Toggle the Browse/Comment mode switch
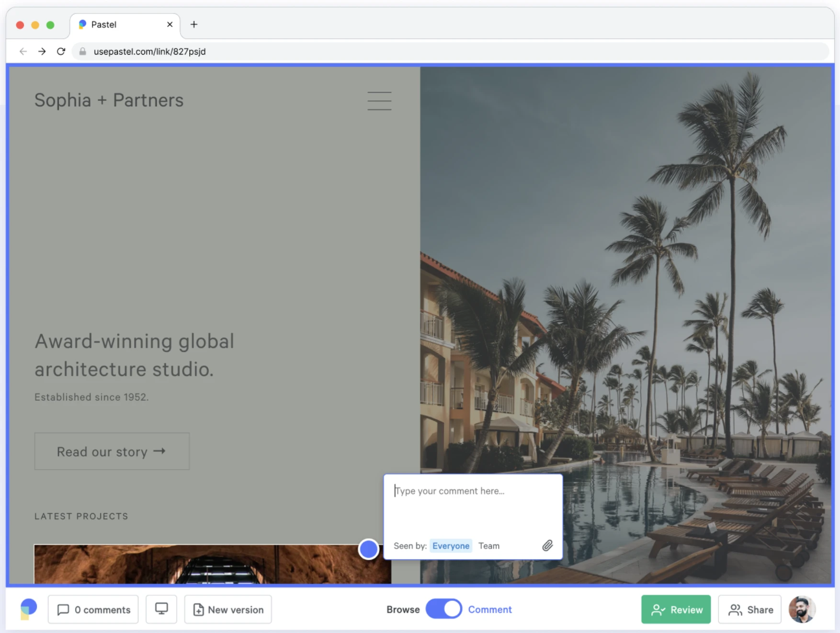840x633 pixels. pyautogui.click(x=443, y=609)
